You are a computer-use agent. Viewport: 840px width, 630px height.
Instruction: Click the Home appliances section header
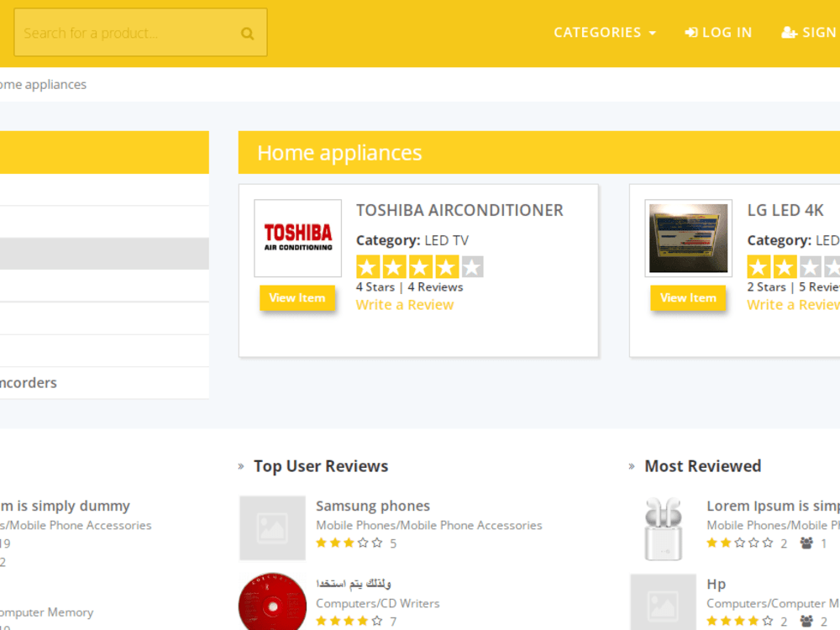(539, 153)
